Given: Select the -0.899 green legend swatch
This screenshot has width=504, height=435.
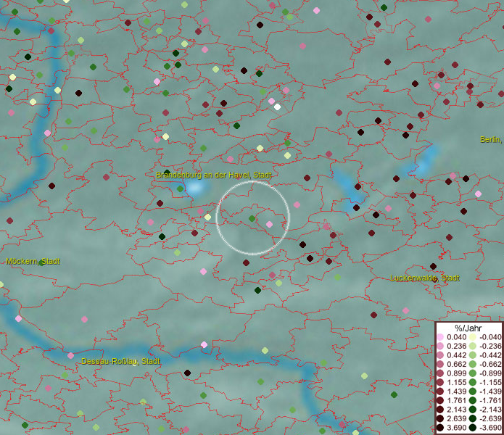Looking at the screenshot, I should point(473,373).
